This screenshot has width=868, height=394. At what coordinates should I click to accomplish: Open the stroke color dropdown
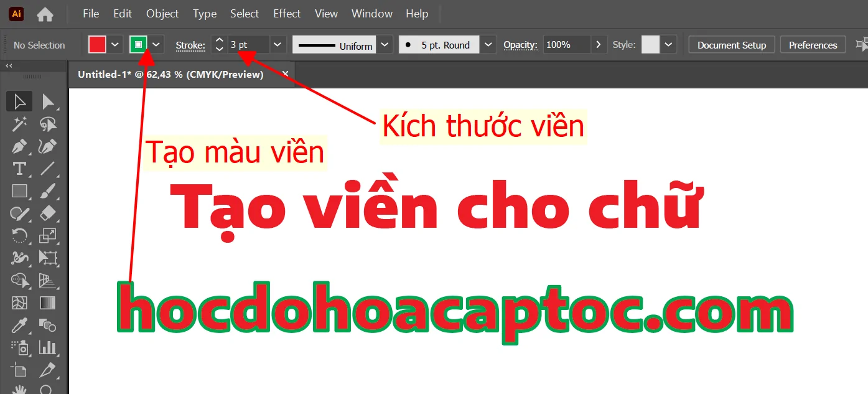click(156, 44)
